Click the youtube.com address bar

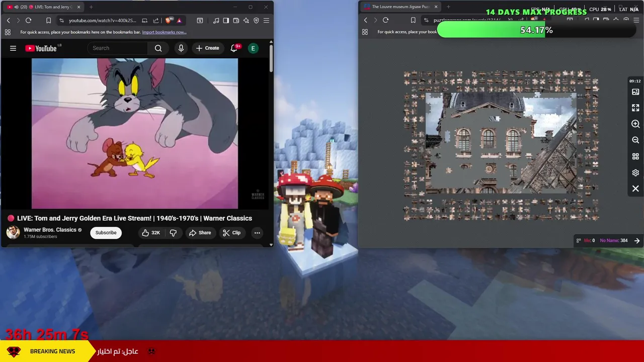[x=102, y=21]
